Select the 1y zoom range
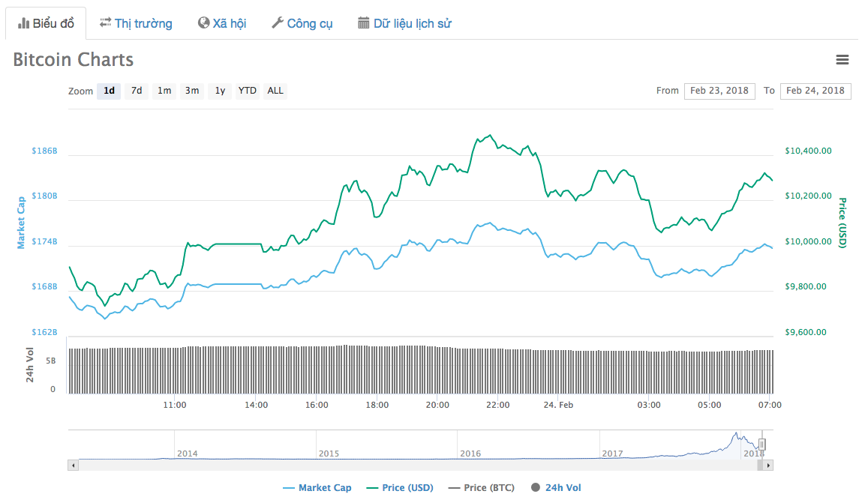Screen dimensions: 868x497 coord(220,91)
